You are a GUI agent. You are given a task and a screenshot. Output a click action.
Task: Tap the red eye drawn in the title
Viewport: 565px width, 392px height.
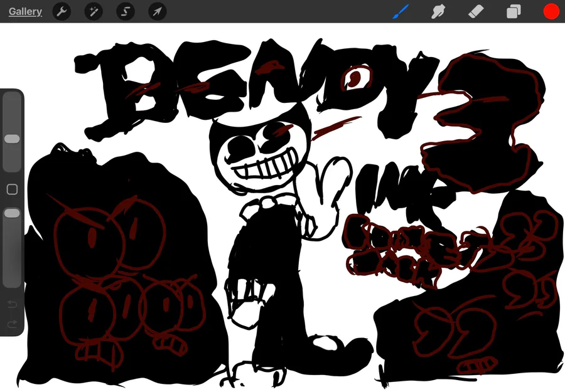click(355, 78)
